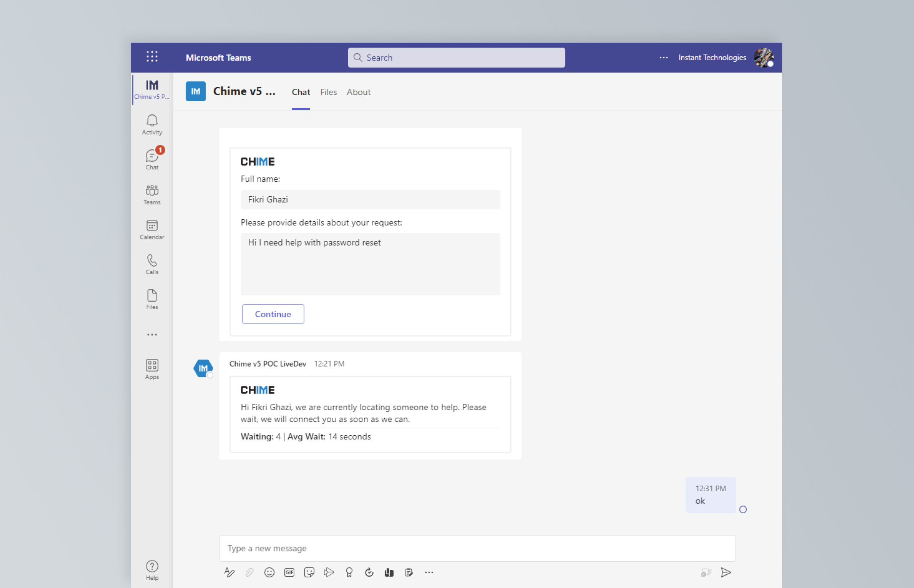Open the emoji picker
Viewport: 914px width, 588px height.
click(269, 572)
